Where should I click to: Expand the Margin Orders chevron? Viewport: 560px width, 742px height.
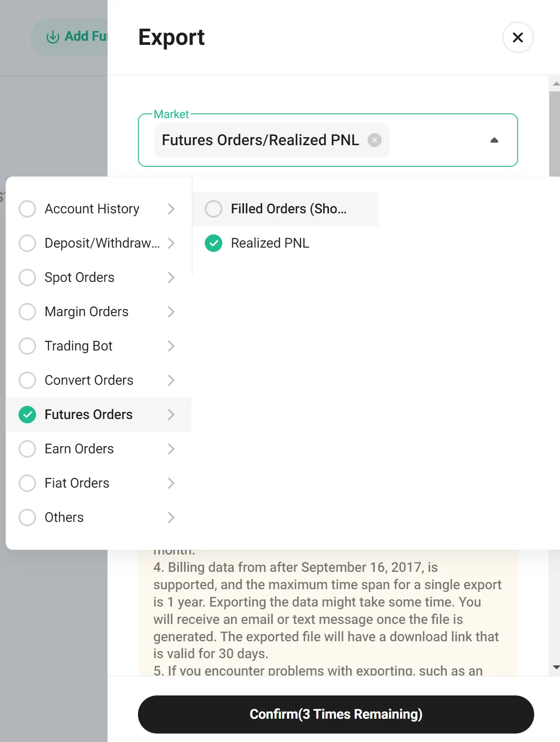[x=171, y=312]
